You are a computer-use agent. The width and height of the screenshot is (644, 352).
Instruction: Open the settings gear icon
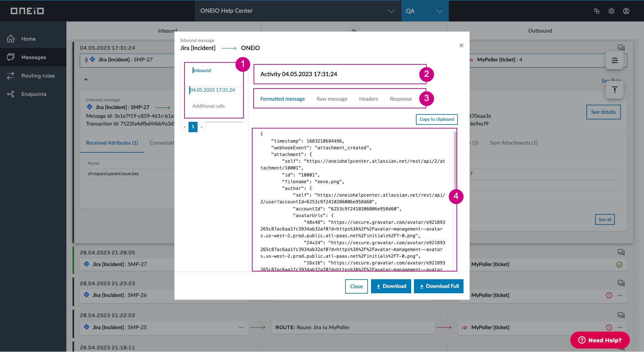point(611,11)
